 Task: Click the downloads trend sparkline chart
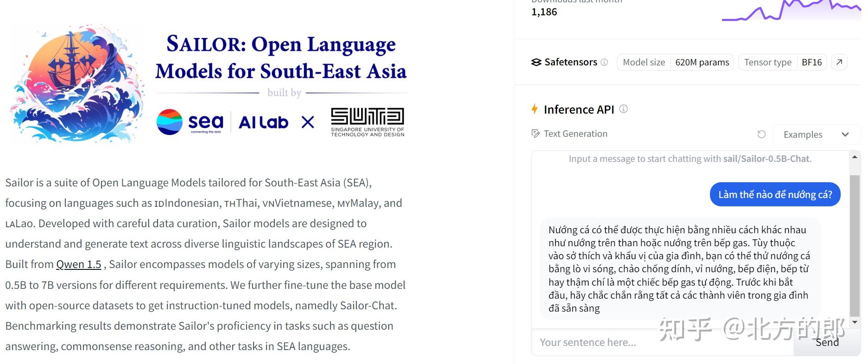pyautogui.click(x=792, y=10)
